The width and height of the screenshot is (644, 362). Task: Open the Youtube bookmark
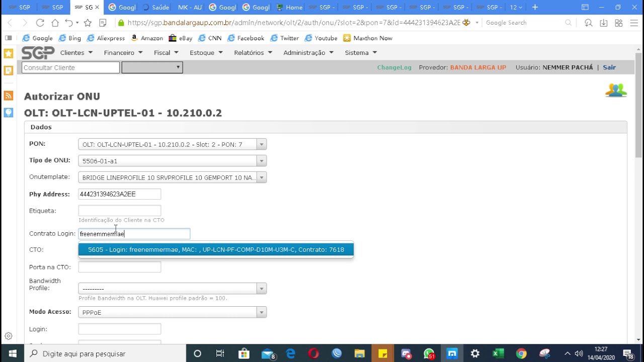320,38
